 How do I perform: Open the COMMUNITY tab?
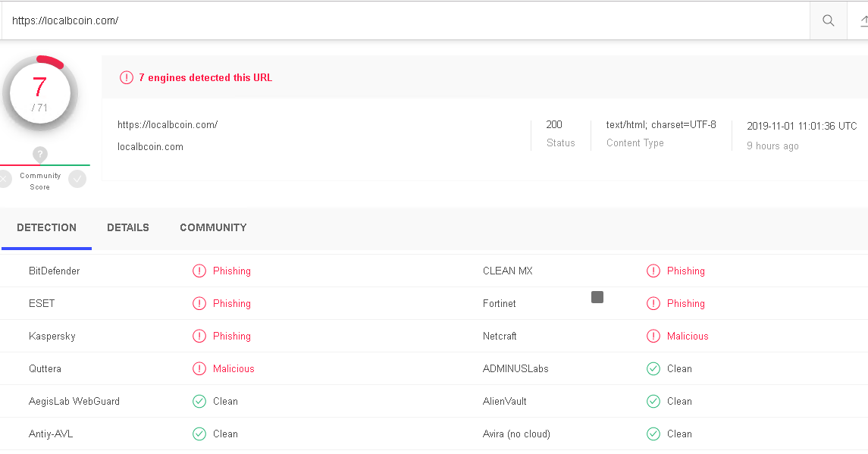click(213, 227)
